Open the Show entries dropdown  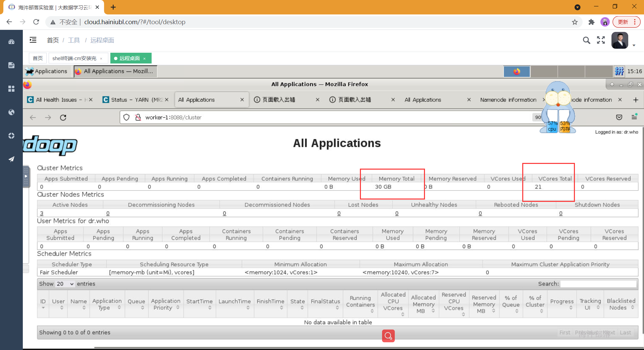65,284
